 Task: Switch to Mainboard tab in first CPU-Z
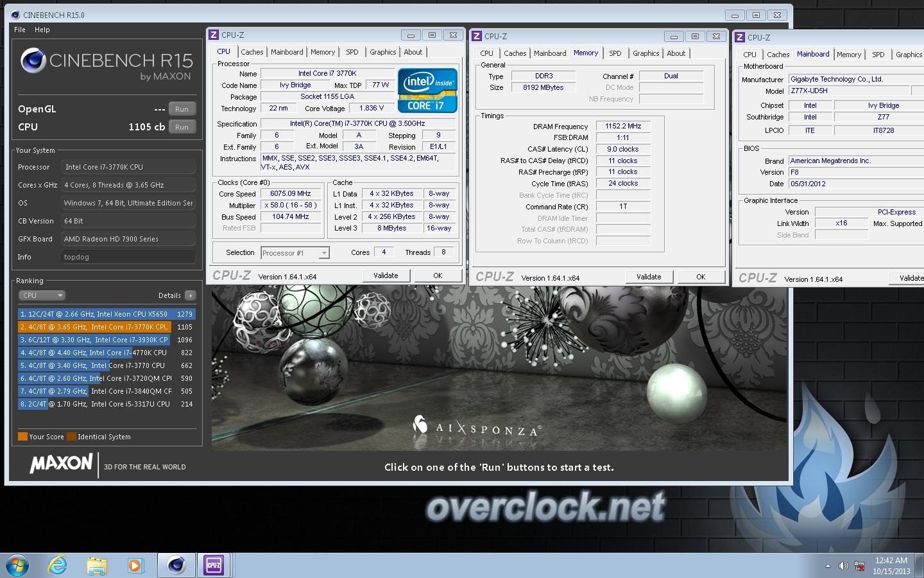(287, 52)
